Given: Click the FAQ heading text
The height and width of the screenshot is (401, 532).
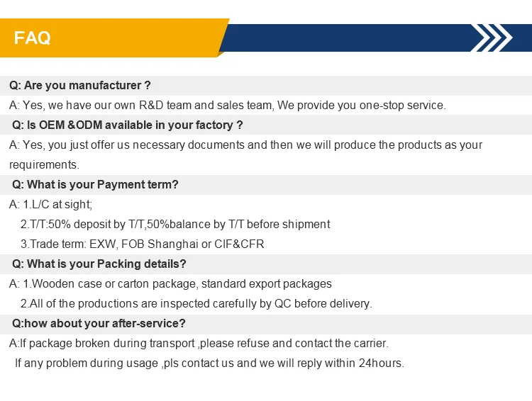Looking at the screenshot, I should tap(32, 38).
